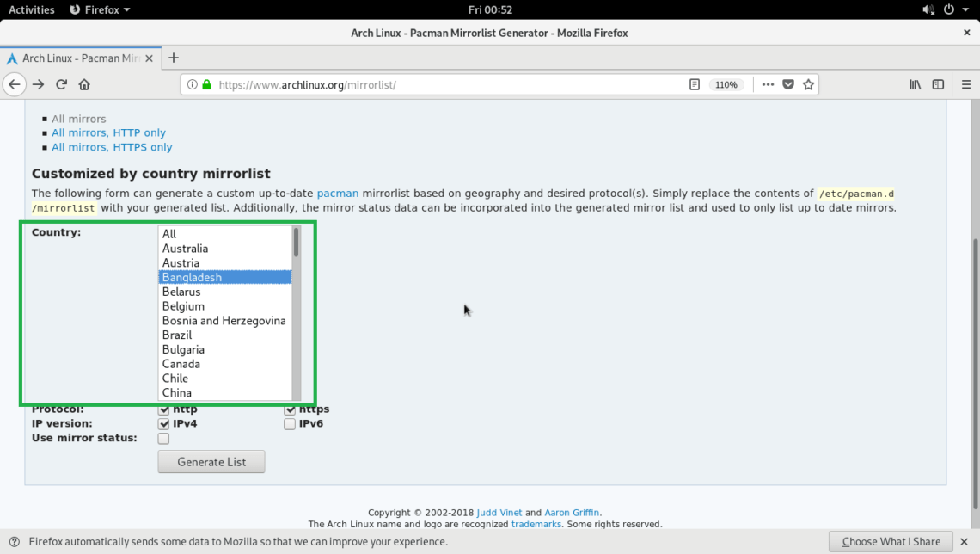Screen dimensions: 980x554
Task: Select Chile in the country list
Action: point(225,378)
